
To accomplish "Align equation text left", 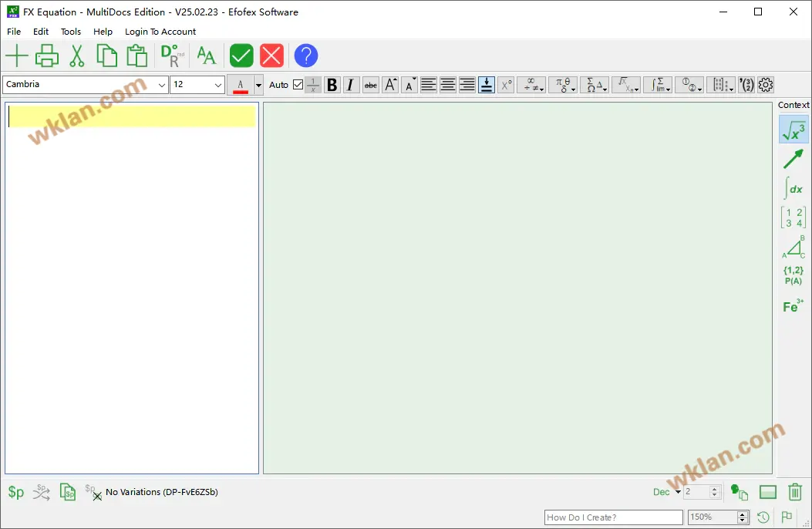I will coord(428,85).
